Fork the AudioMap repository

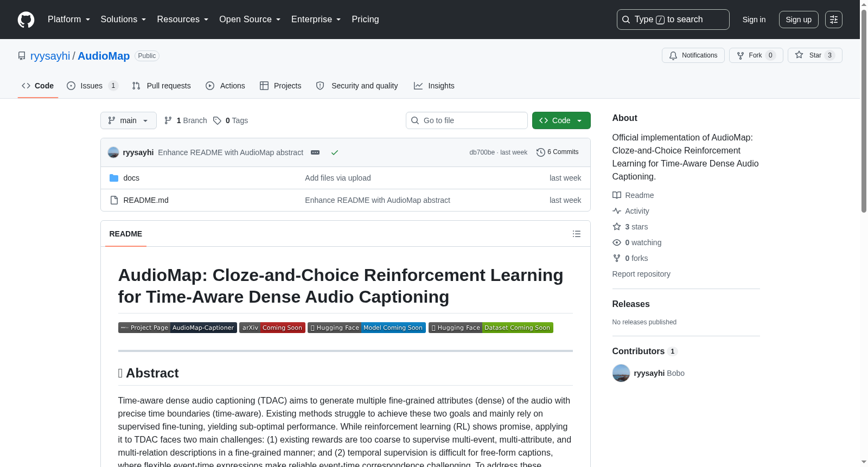pos(756,55)
